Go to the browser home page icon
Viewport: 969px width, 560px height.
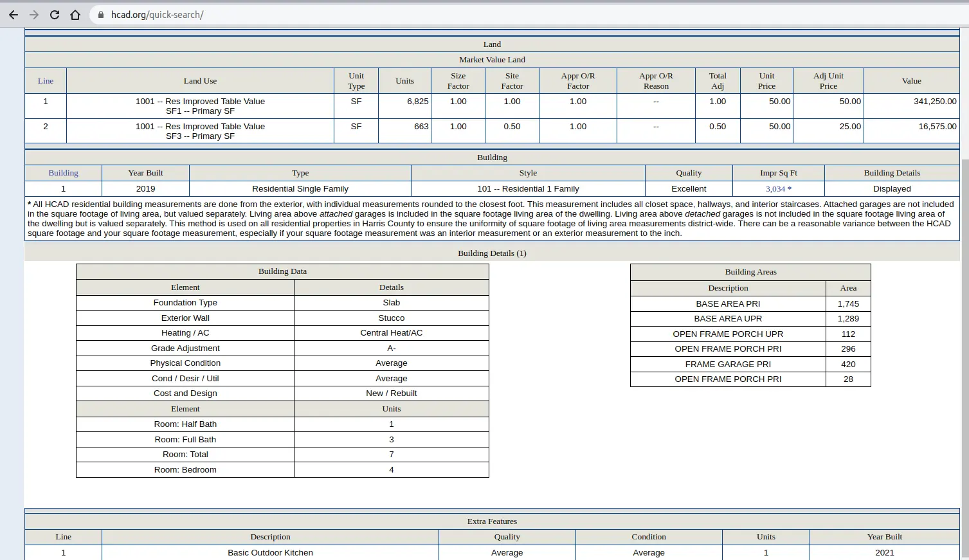[x=75, y=15]
